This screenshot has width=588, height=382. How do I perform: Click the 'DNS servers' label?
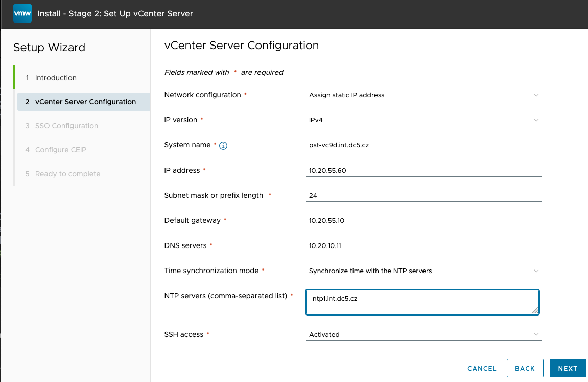(x=185, y=245)
